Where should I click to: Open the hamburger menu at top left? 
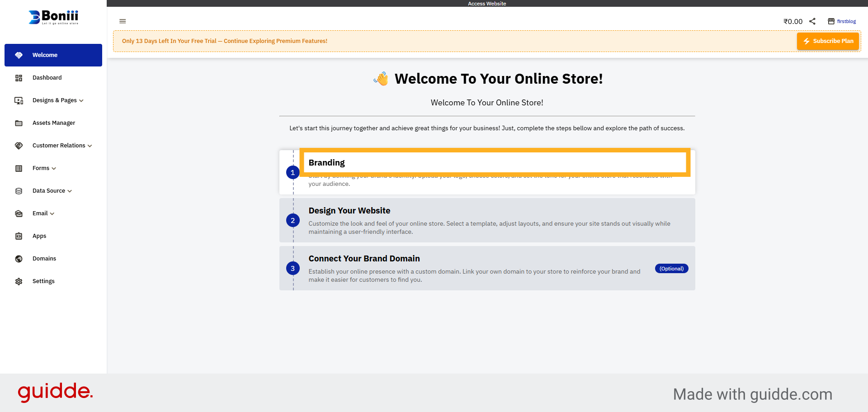coord(123,21)
